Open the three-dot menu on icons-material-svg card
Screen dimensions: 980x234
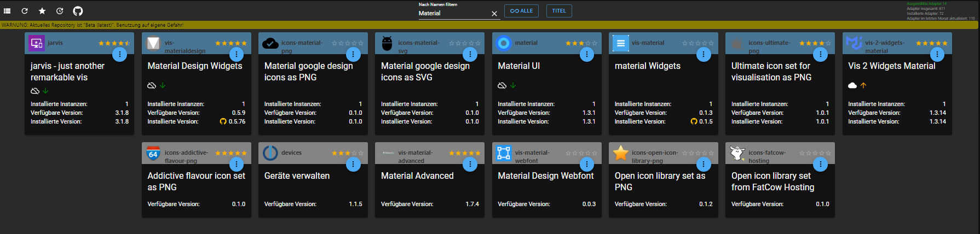click(470, 54)
